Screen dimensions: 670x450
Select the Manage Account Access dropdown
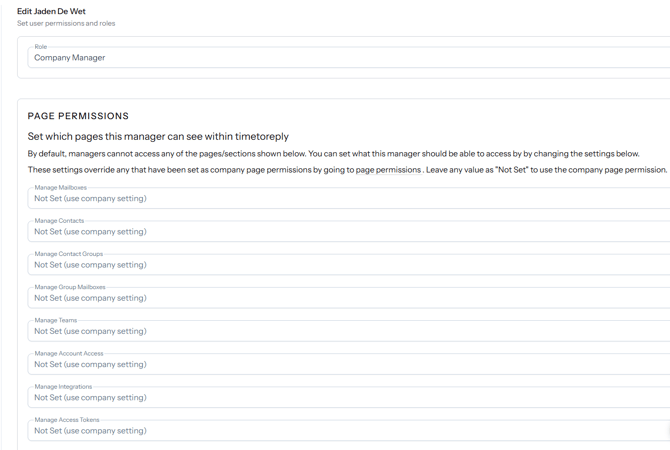click(x=349, y=364)
